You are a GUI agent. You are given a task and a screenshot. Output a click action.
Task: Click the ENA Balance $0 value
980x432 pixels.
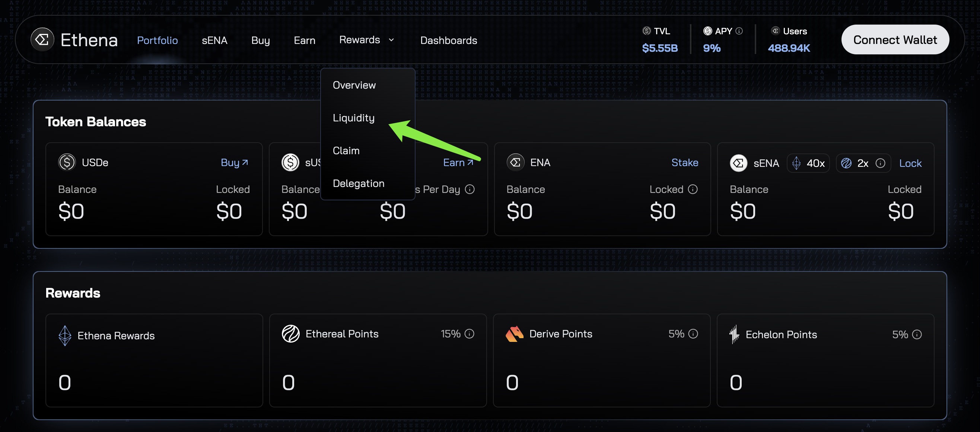[519, 211]
